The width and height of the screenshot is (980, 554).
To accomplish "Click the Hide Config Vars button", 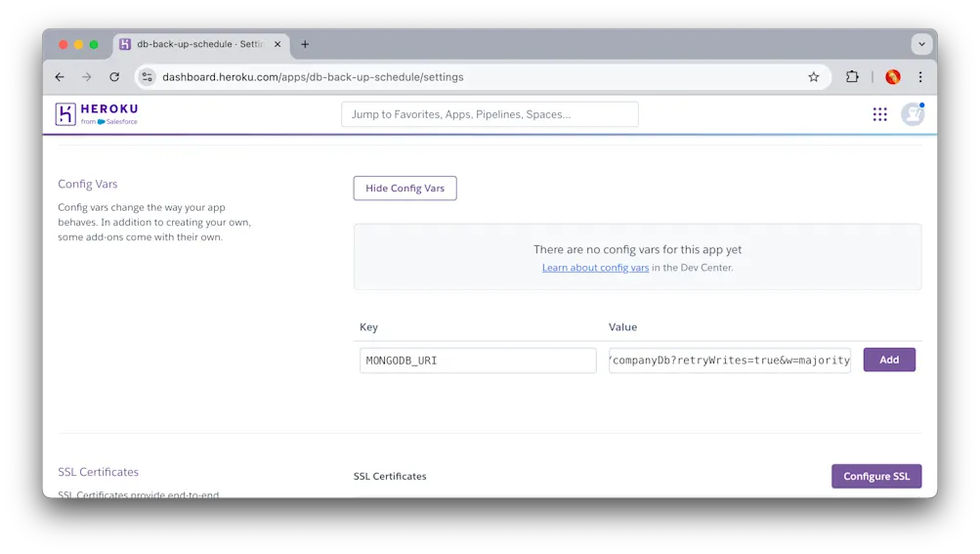I will coord(405,189).
